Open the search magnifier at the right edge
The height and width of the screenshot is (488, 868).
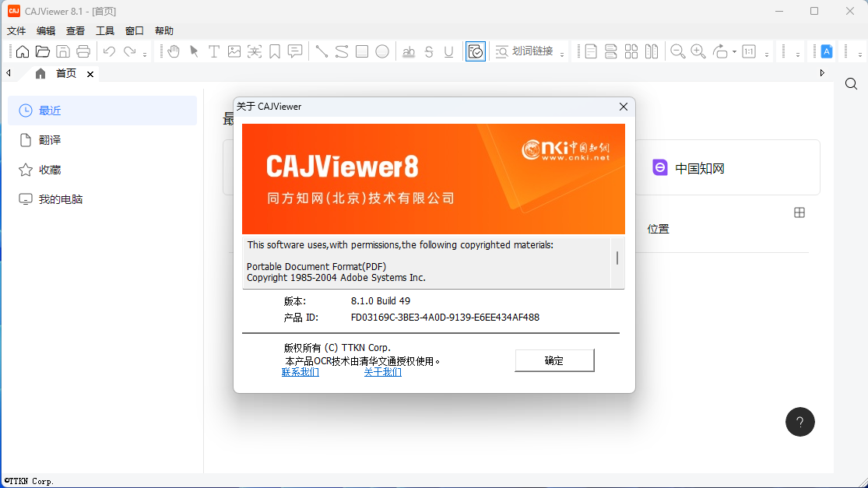pos(852,83)
